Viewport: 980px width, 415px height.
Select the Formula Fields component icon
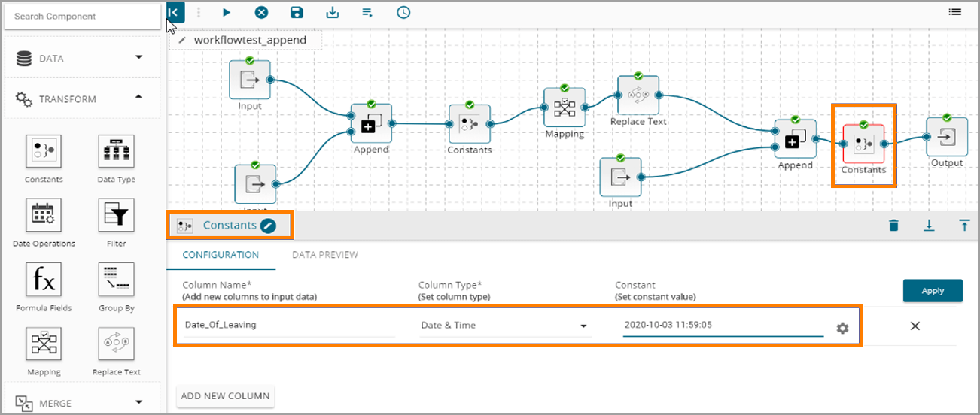pos(44,280)
